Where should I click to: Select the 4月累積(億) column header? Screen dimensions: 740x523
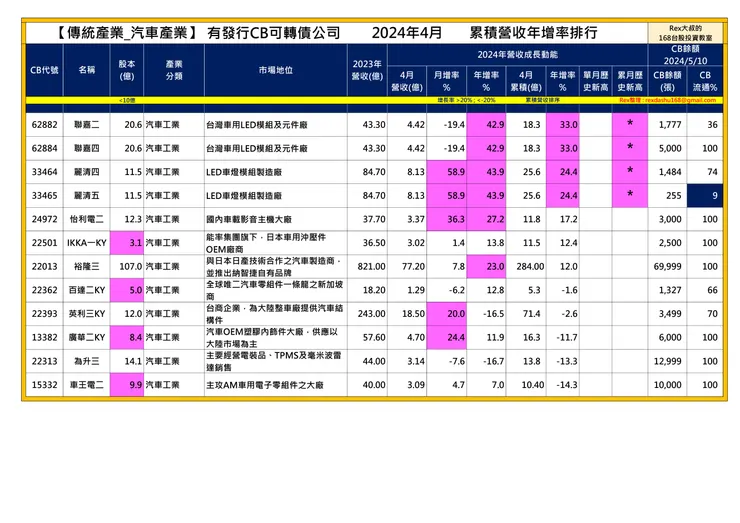(526, 81)
